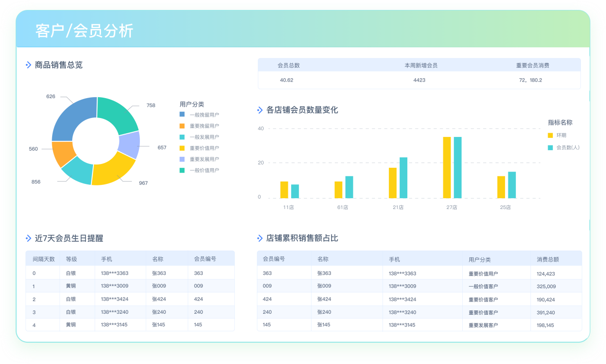Click the arrow icon beside 近7天会员生日提醒
This screenshot has height=364, width=606.
tap(28, 238)
